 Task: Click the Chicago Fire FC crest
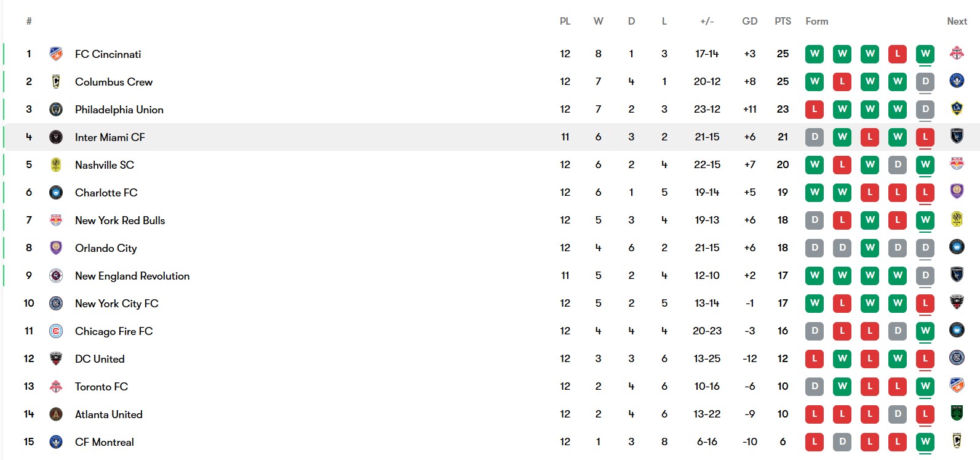click(56, 331)
